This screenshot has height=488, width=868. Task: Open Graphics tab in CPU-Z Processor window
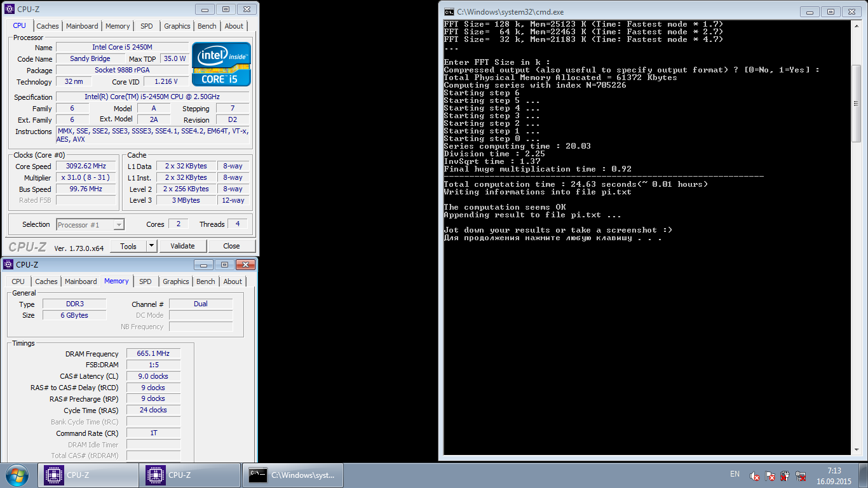pyautogui.click(x=177, y=26)
